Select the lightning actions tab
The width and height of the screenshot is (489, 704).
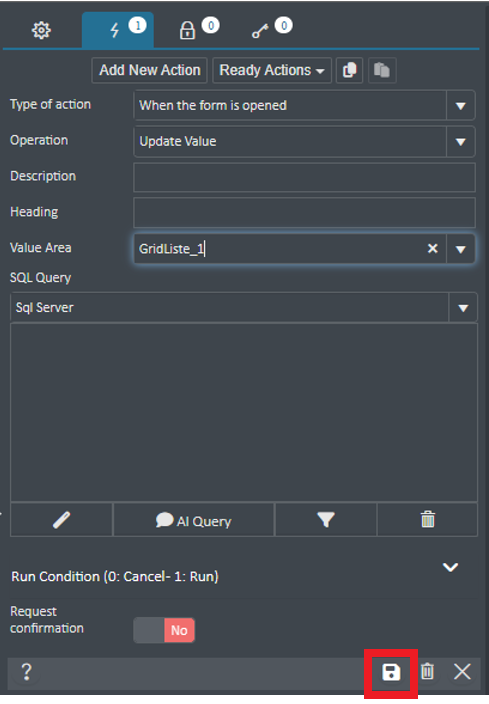click(118, 30)
